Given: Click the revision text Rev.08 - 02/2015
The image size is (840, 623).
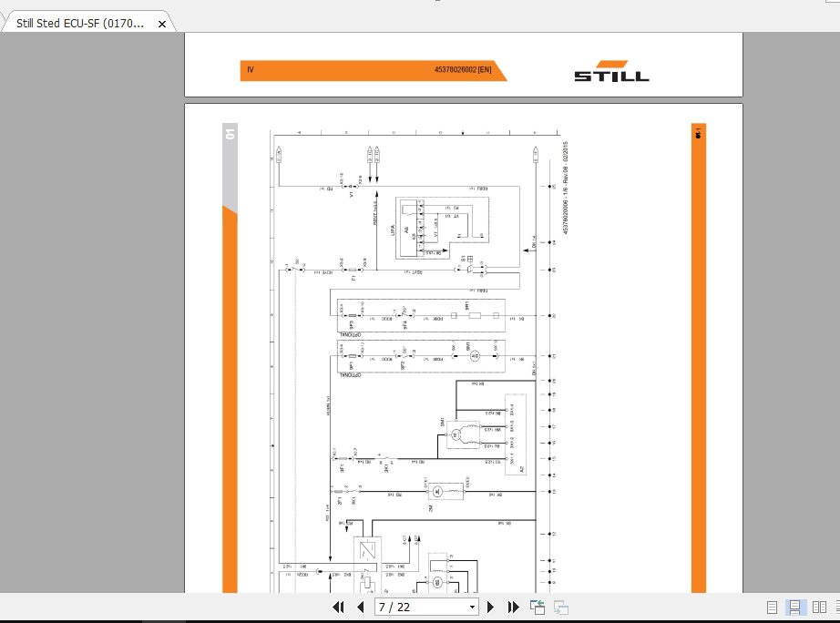Looking at the screenshot, I should coord(565,167).
